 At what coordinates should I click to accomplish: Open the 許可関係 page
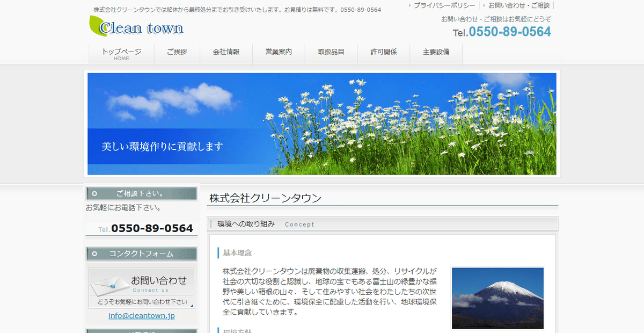[x=383, y=53]
